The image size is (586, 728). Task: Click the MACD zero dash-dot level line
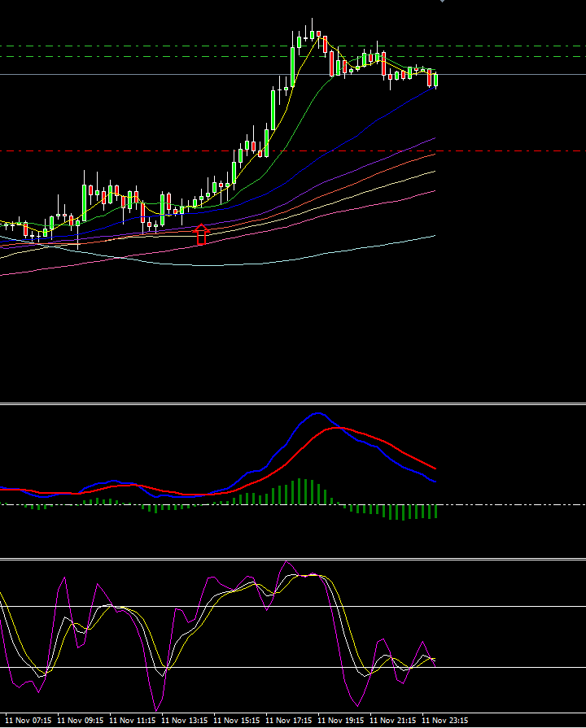tap(505, 505)
